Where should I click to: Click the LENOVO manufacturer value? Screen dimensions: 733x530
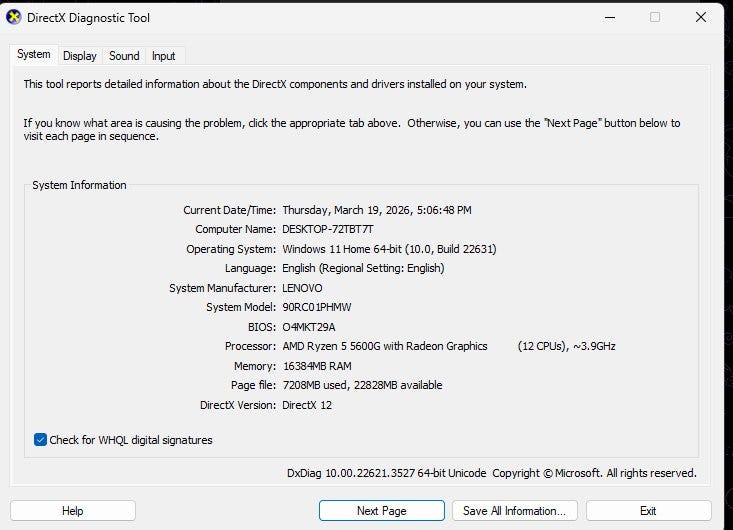tap(302, 288)
